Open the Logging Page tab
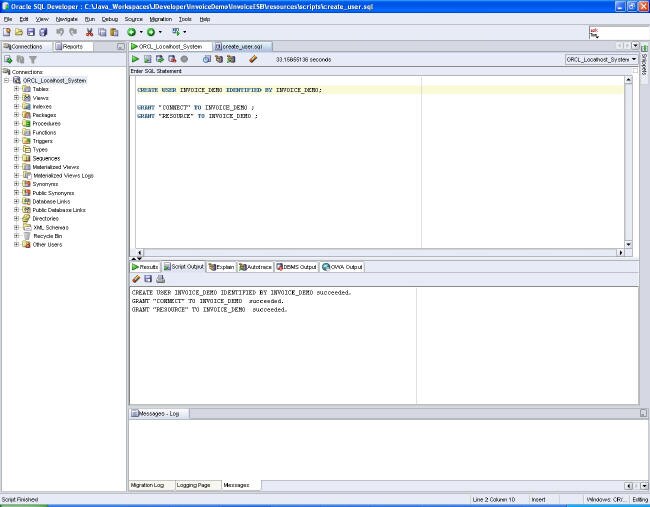 (x=193, y=485)
